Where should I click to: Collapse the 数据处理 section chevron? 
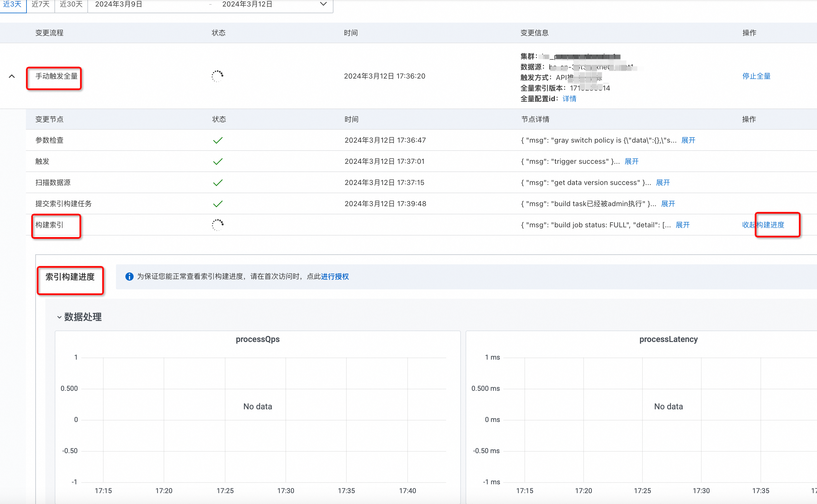point(59,317)
